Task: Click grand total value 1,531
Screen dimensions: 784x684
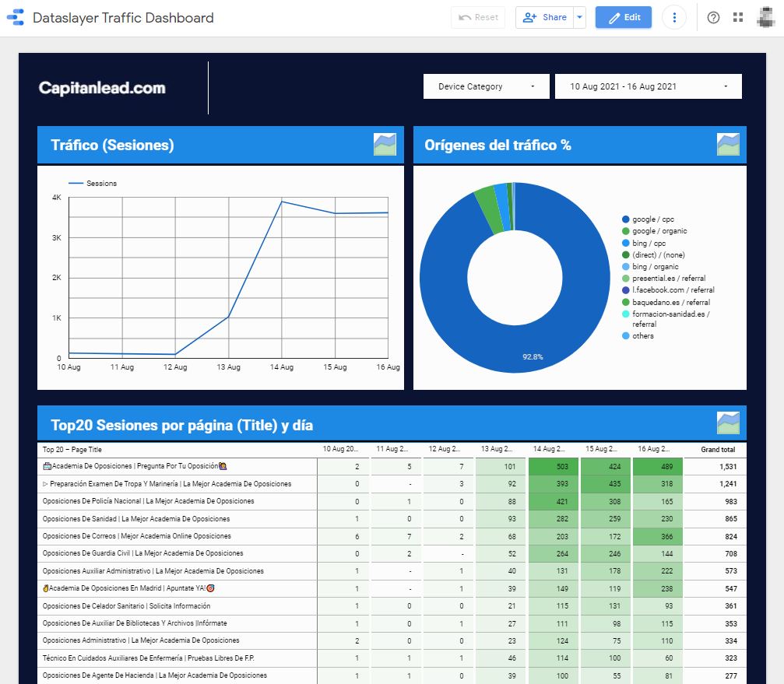Action: tap(728, 467)
